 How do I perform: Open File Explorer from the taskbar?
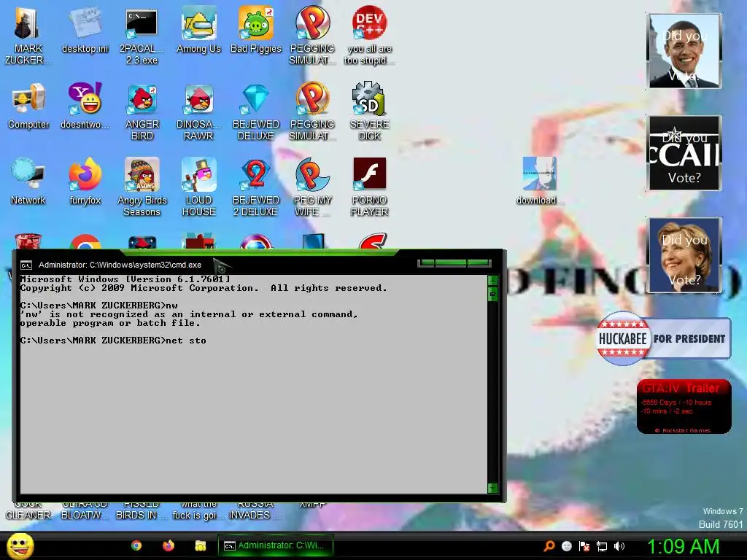coord(201,545)
